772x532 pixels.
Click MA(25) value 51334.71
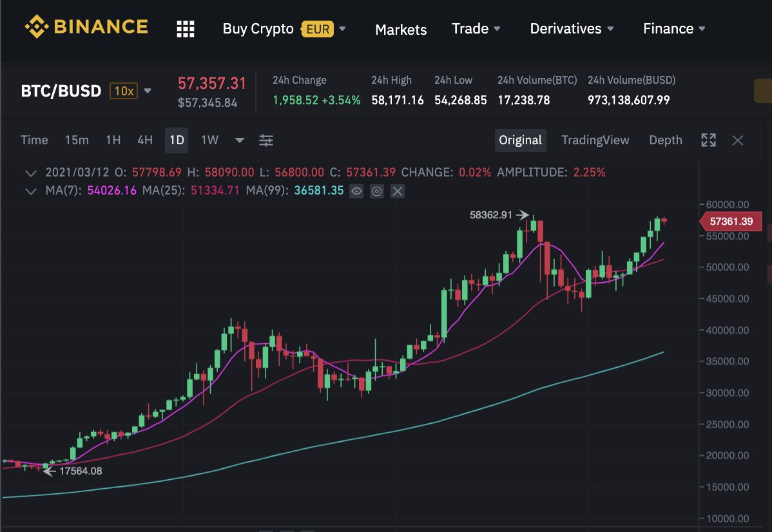click(215, 191)
